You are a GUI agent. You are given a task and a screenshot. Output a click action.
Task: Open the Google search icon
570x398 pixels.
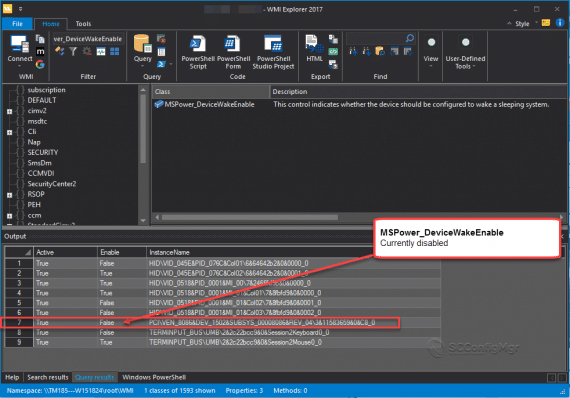(x=40, y=64)
